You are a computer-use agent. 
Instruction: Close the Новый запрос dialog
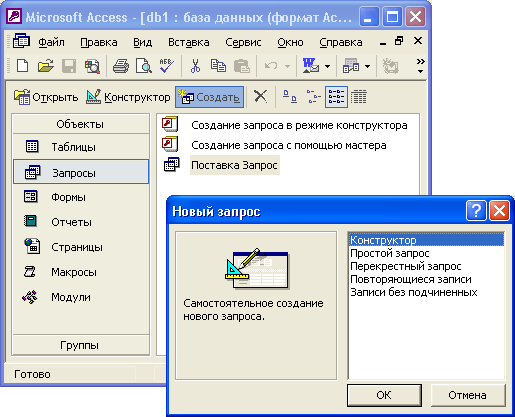499,211
